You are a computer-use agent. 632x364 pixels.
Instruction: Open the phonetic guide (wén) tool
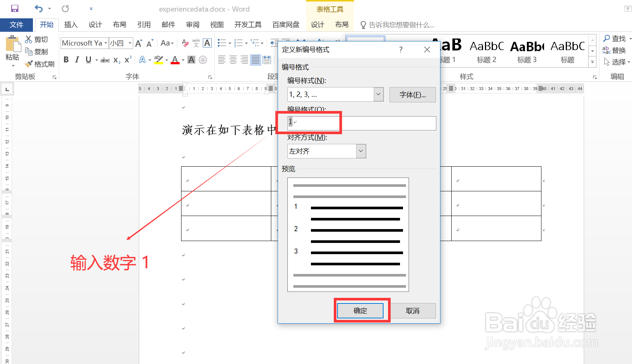(x=196, y=43)
